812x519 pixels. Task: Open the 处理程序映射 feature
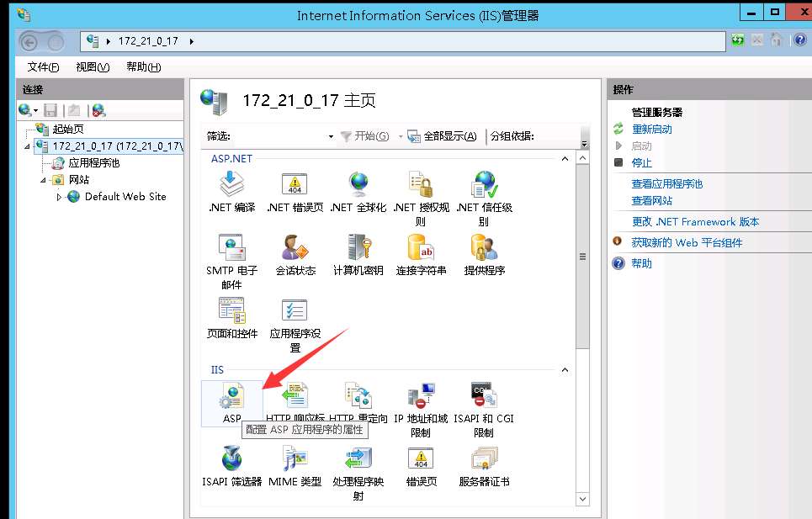click(x=357, y=458)
